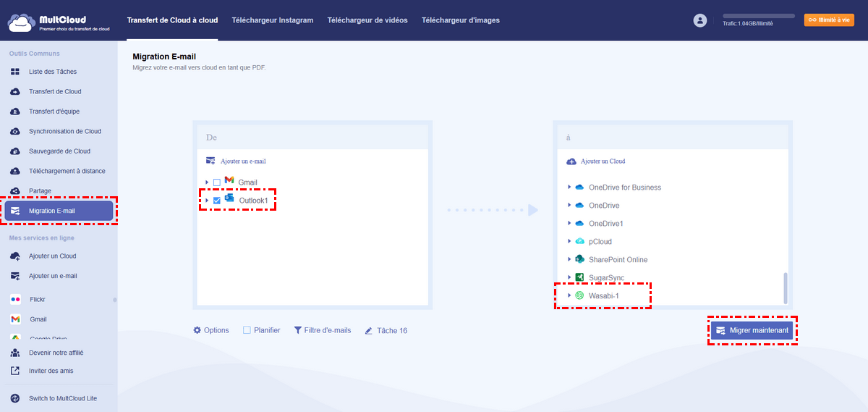868x412 pixels.
Task: Click the pencil icon next to Tâche 16
Action: coord(369,331)
